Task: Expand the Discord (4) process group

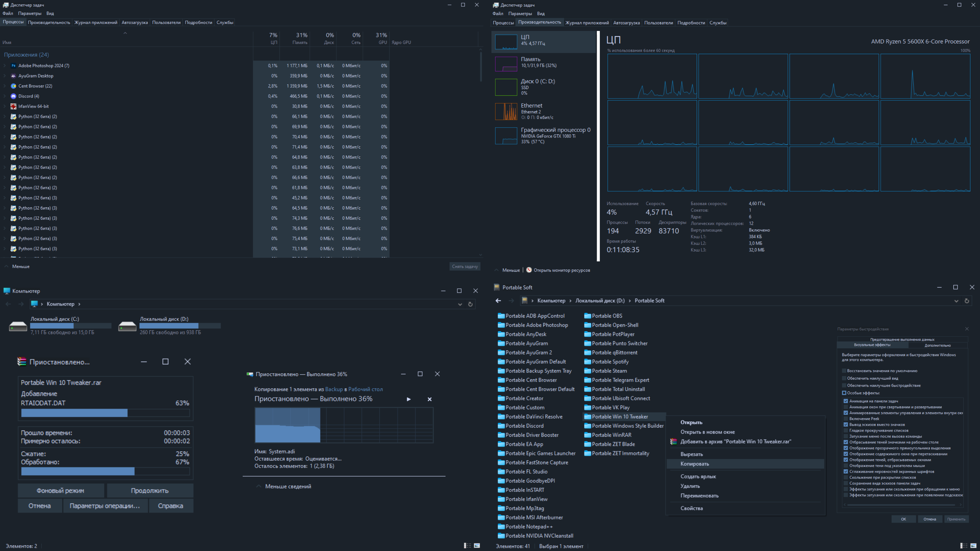Action: (5, 96)
